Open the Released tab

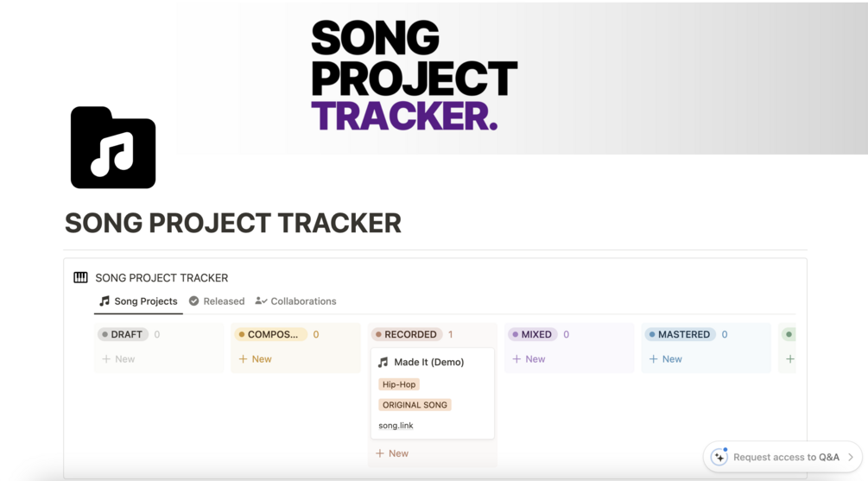point(217,301)
